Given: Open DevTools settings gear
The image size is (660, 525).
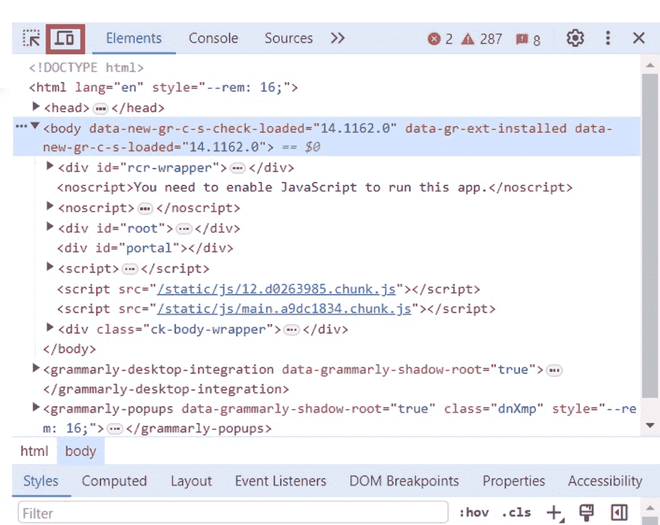Looking at the screenshot, I should pyautogui.click(x=575, y=38).
